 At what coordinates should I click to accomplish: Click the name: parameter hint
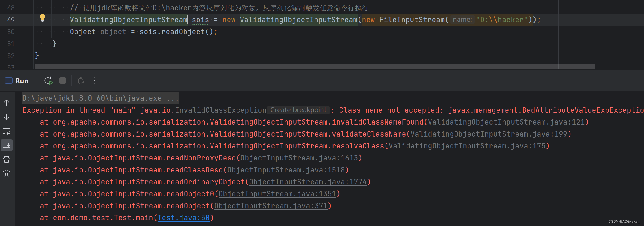point(462,20)
